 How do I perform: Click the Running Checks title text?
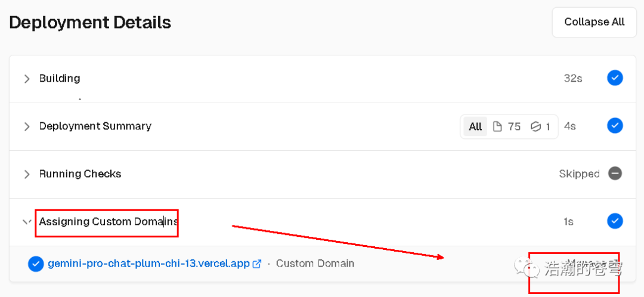pos(80,174)
